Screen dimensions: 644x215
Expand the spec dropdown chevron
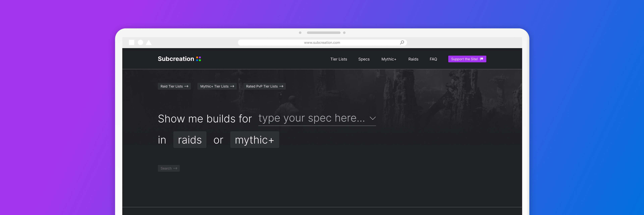(372, 118)
